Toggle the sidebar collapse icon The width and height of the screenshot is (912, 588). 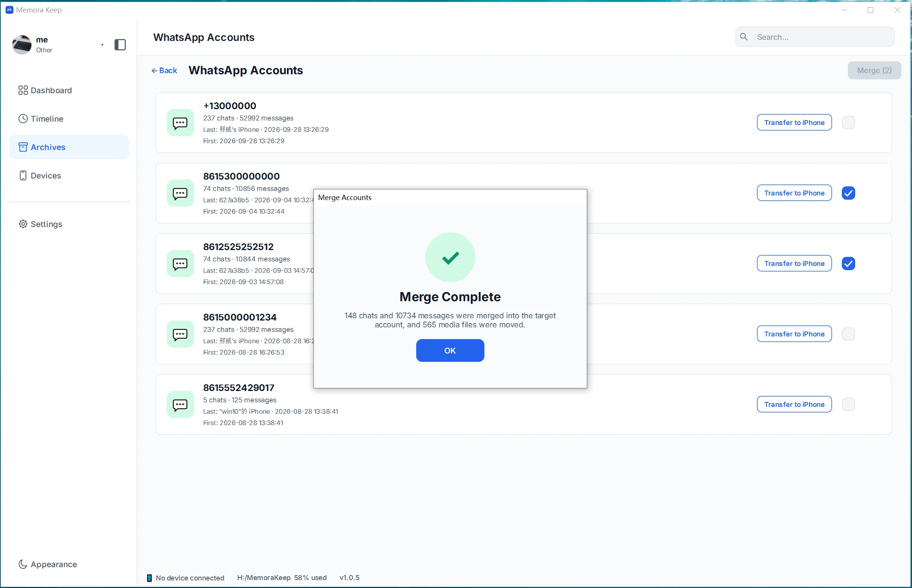(x=120, y=45)
